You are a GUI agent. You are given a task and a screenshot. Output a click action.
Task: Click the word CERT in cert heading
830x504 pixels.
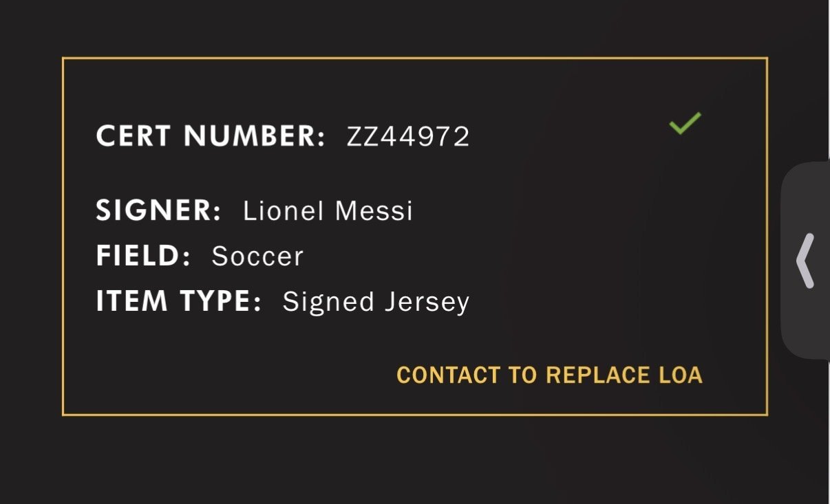pyautogui.click(x=134, y=137)
